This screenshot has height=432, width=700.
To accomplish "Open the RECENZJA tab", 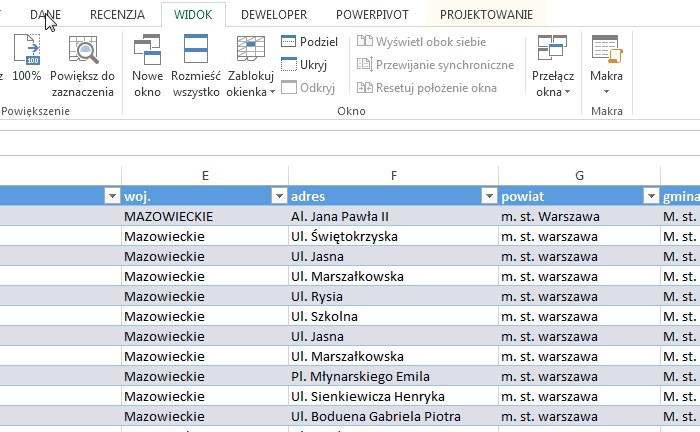I will (x=117, y=15).
